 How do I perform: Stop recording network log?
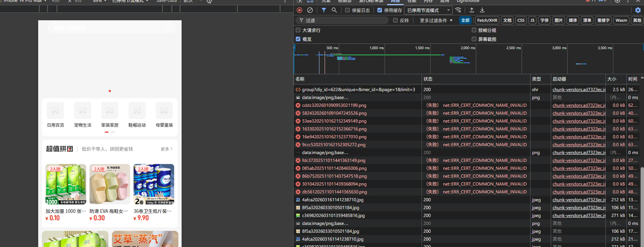click(x=300, y=10)
